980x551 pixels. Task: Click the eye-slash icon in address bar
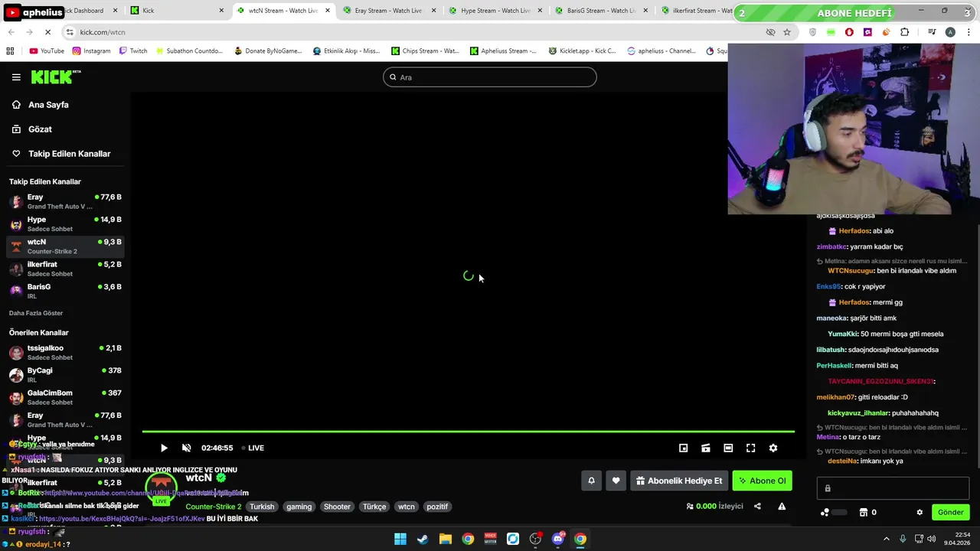point(770,32)
